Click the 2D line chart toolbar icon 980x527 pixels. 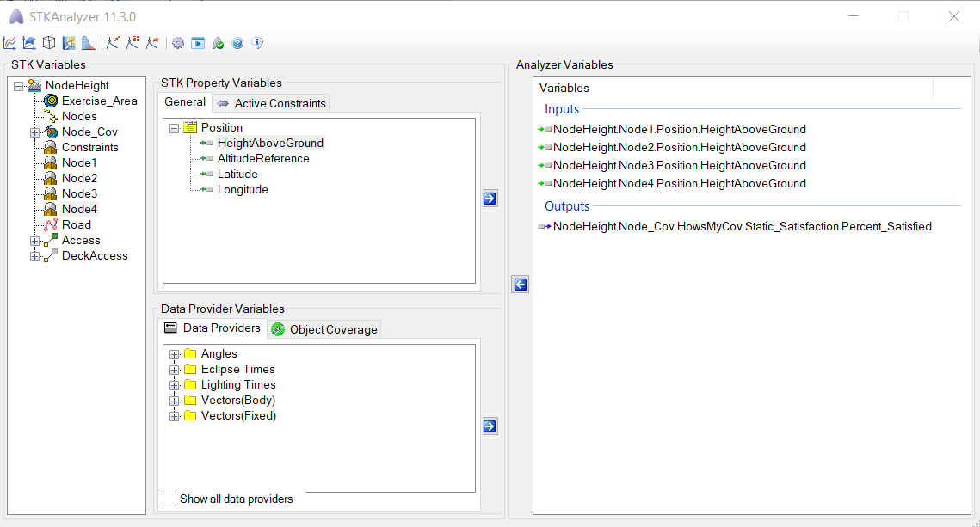[9, 42]
